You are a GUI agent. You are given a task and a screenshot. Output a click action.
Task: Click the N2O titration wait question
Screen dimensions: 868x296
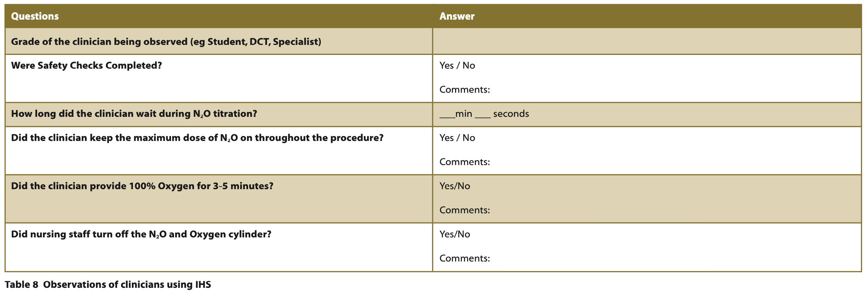pos(134,114)
